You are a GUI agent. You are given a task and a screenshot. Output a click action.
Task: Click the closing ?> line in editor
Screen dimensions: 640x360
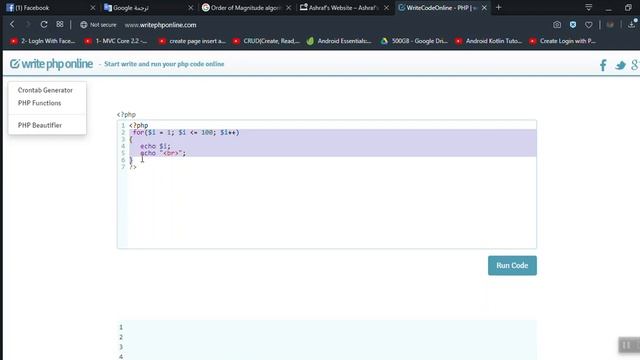coord(133,167)
